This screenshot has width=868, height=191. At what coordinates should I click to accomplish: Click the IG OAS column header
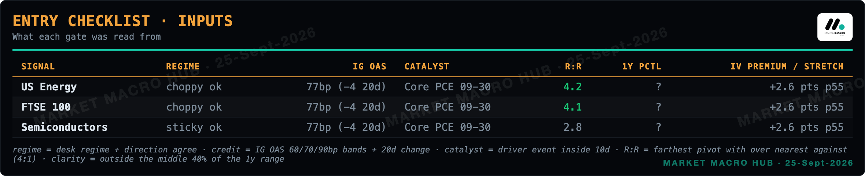[x=369, y=66]
